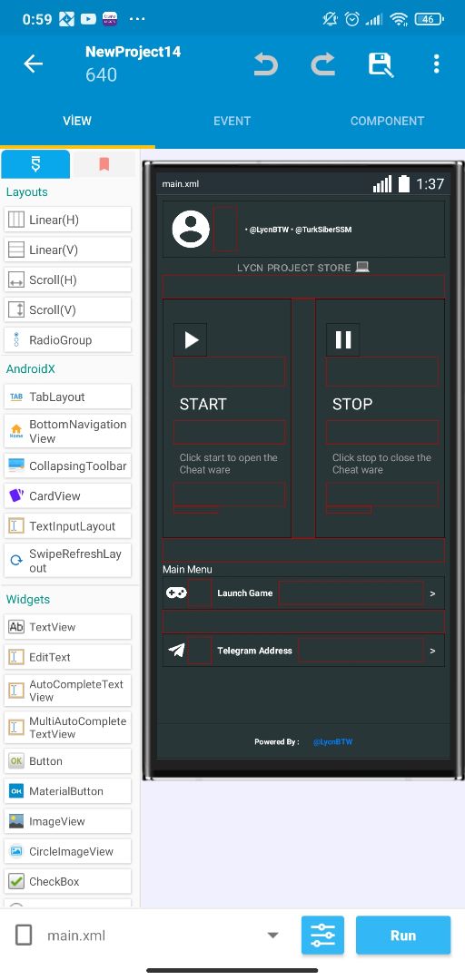Open the sliders settings button
This screenshot has width=465, height=980.
322,936
